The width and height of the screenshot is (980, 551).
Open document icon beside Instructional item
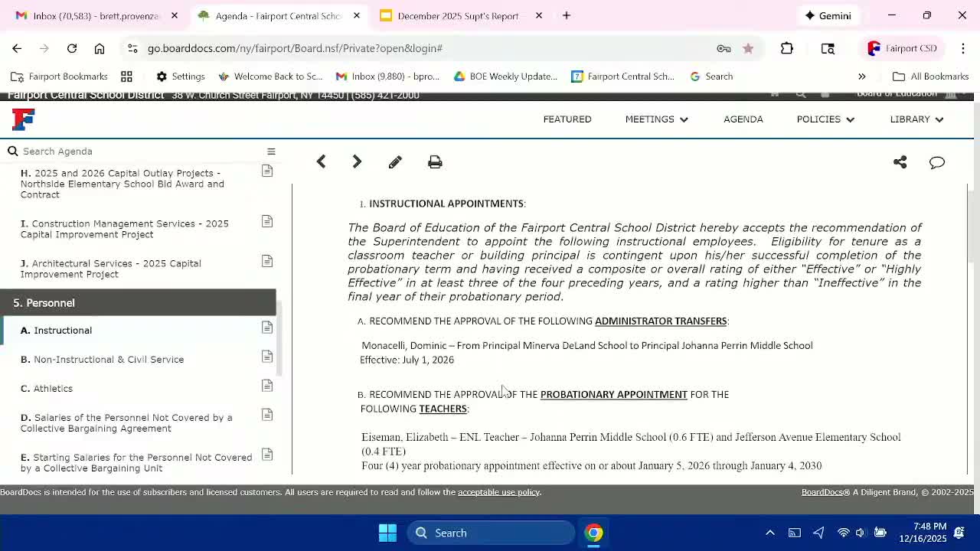(x=267, y=328)
